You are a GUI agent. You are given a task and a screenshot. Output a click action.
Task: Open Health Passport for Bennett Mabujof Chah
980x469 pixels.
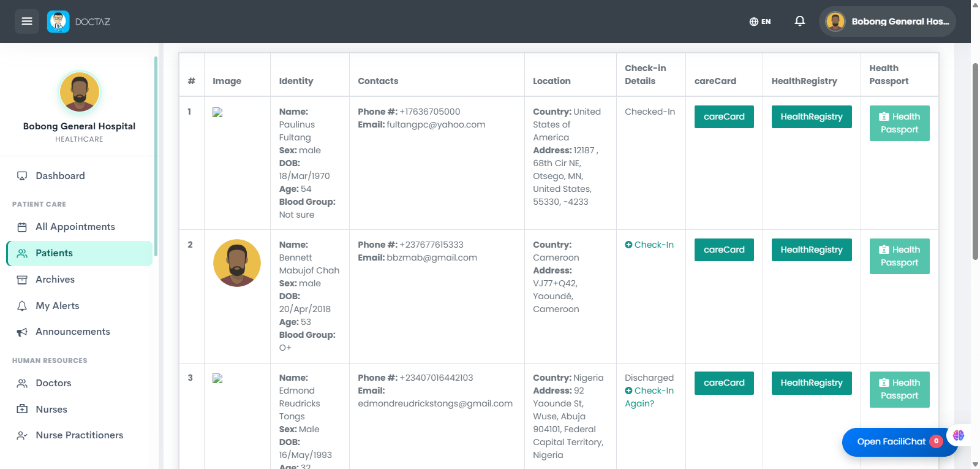coord(900,256)
